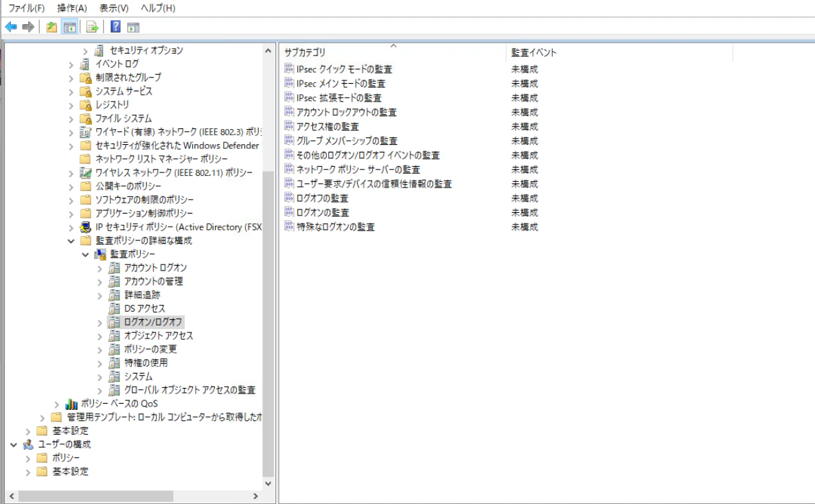The width and height of the screenshot is (815, 504).
Task: Select the グループ メンバーシップの監査 row
Action: (x=347, y=141)
